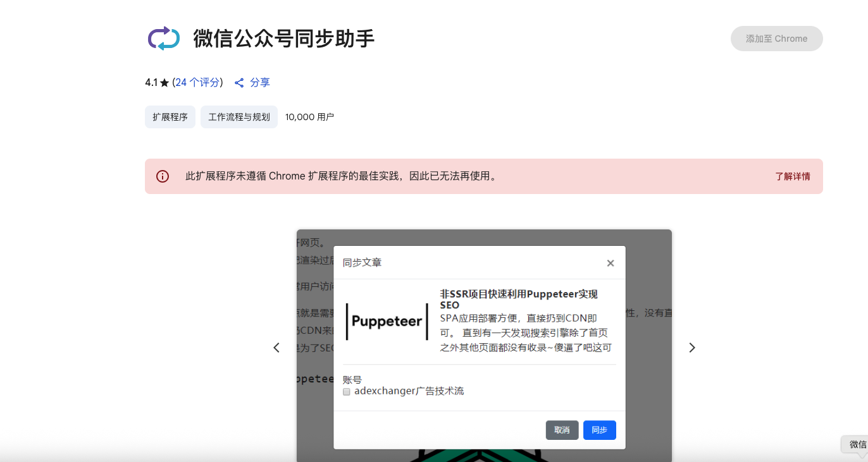Click the 同步文章 dialog heading
The image size is (868, 462).
coord(363,262)
